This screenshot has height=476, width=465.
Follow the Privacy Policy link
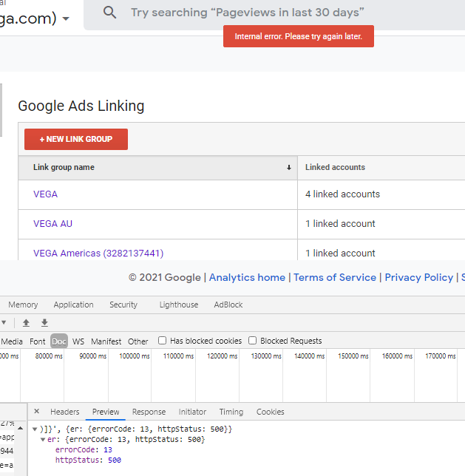pos(418,277)
